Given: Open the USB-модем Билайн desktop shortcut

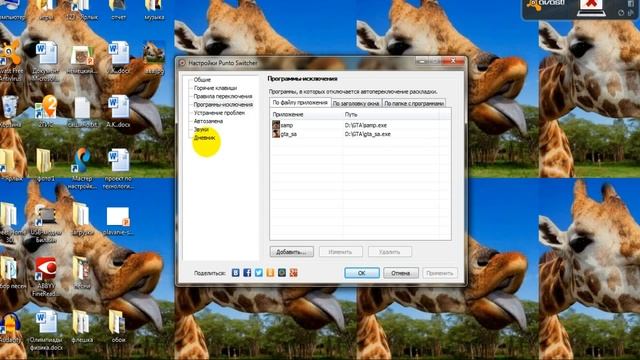Looking at the screenshot, I should coord(46,224).
